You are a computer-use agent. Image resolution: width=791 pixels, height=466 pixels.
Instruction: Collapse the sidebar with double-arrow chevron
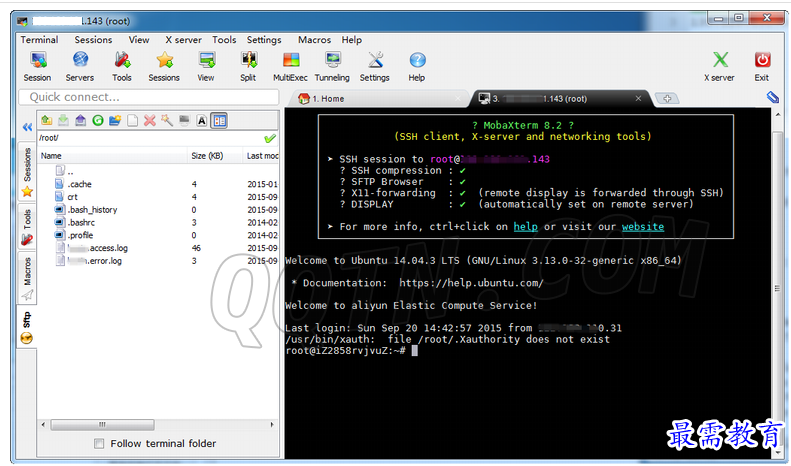coord(26,129)
